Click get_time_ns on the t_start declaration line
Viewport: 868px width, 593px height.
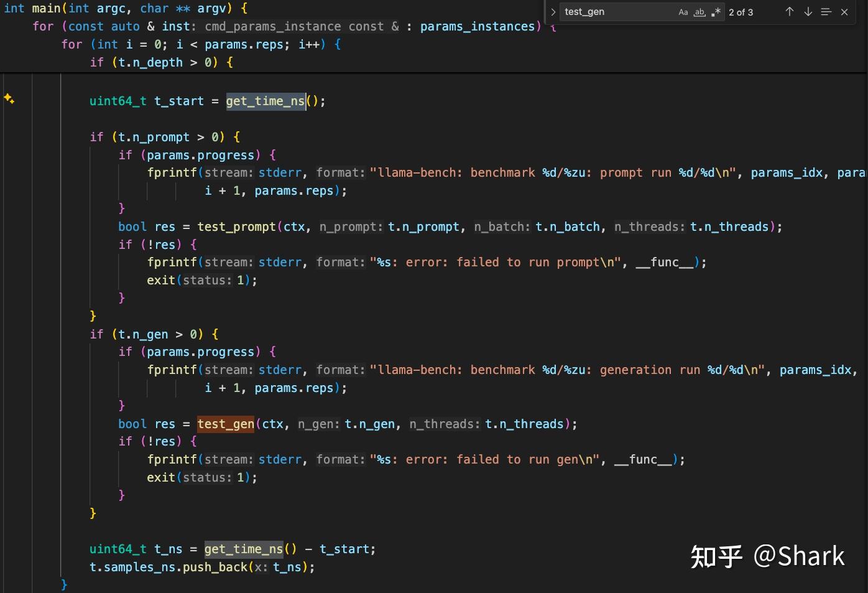(265, 101)
